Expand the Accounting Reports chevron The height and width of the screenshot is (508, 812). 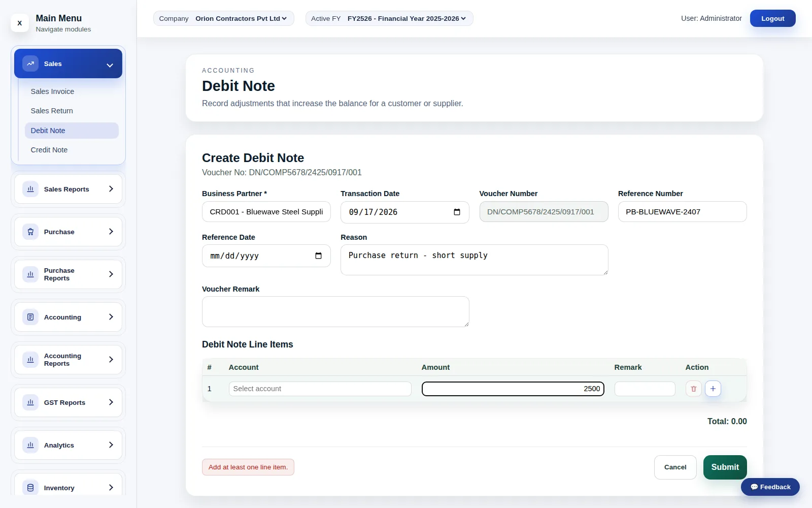pos(111,360)
